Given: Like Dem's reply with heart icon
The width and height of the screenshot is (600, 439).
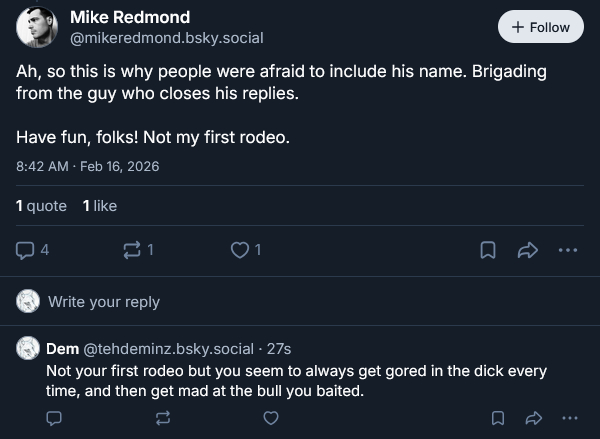Looking at the screenshot, I should point(270,417).
